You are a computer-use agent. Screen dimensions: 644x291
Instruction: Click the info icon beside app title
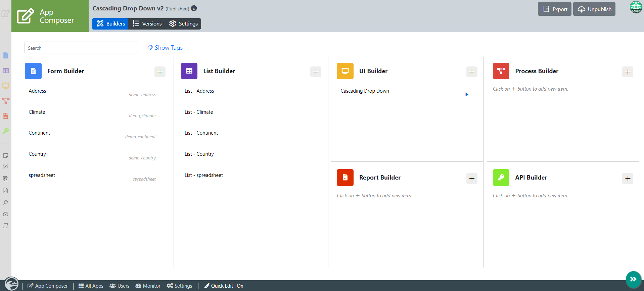pos(194,8)
